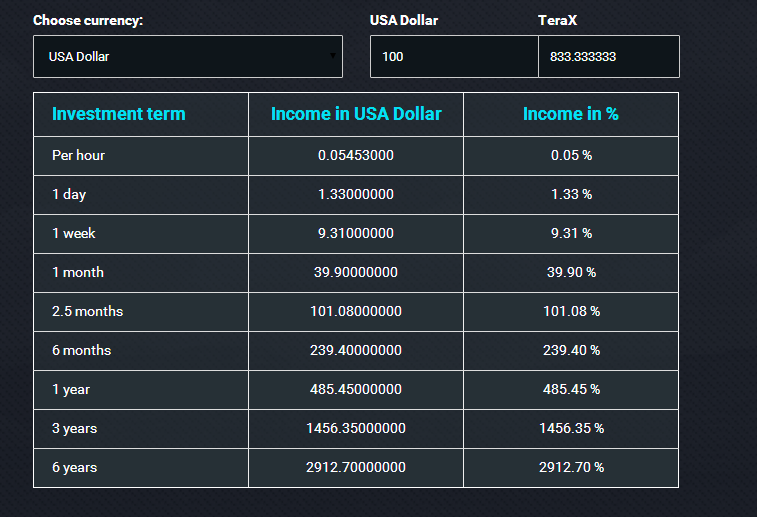Select the 1 month row label
This screenshot has height=517, width=757.
78,272
